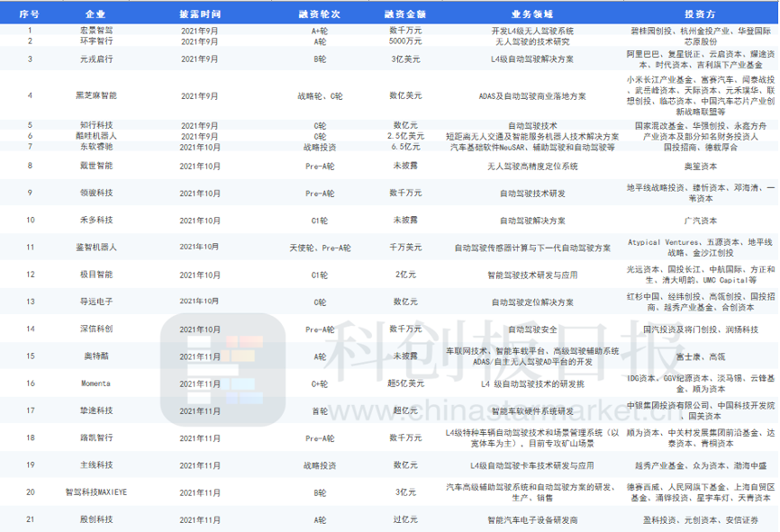Click business cell 无人驾驶高精度定位系统
780x532 pixels.
[x=532, y=166]
